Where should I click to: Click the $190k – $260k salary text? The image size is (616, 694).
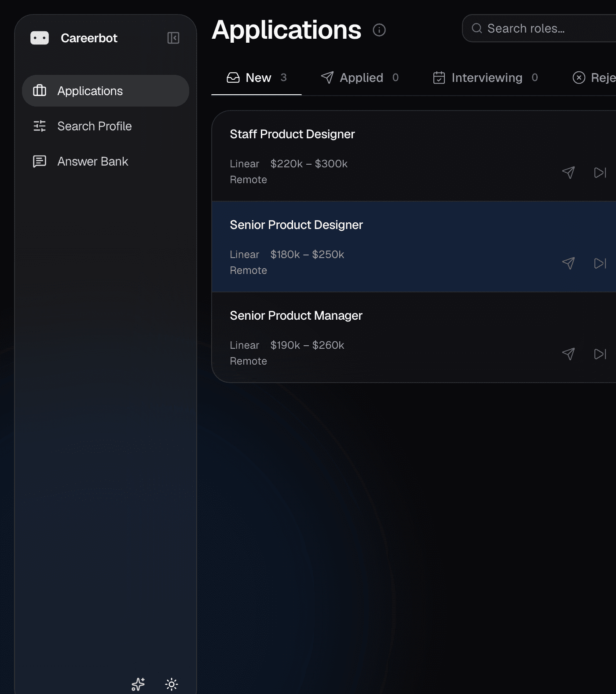pos(307,345)
